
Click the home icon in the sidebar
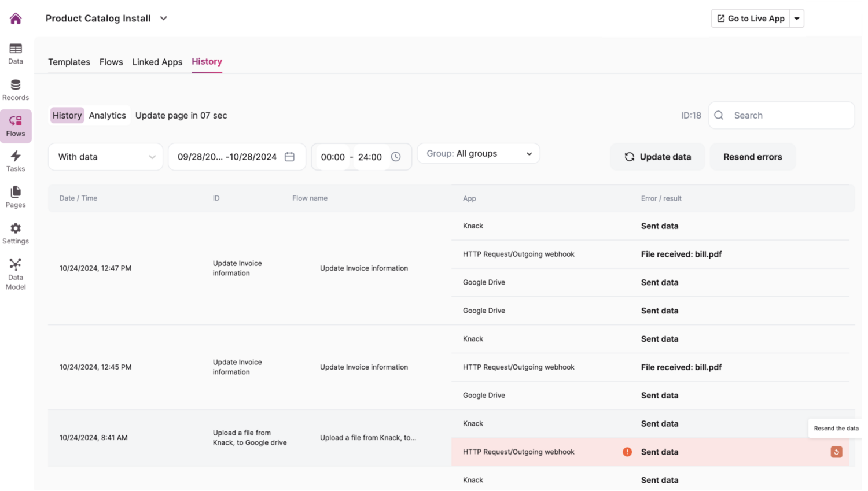click(16, 19)
